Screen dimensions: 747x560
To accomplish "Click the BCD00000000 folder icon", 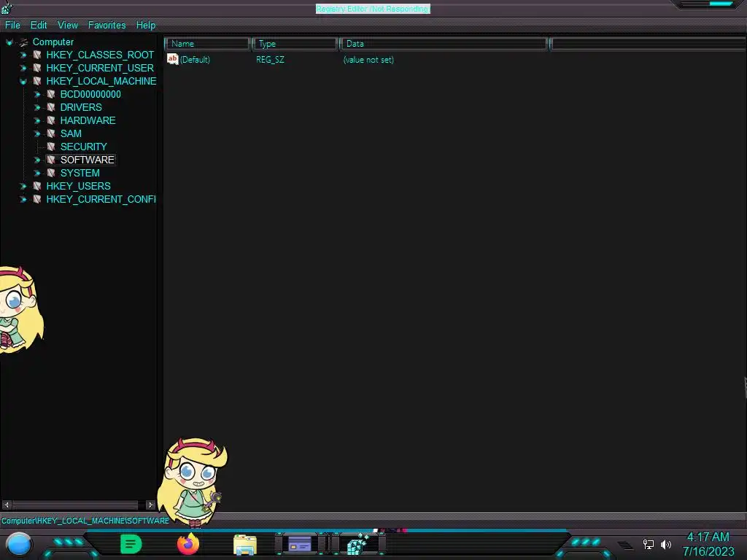I will pos(51,94).
